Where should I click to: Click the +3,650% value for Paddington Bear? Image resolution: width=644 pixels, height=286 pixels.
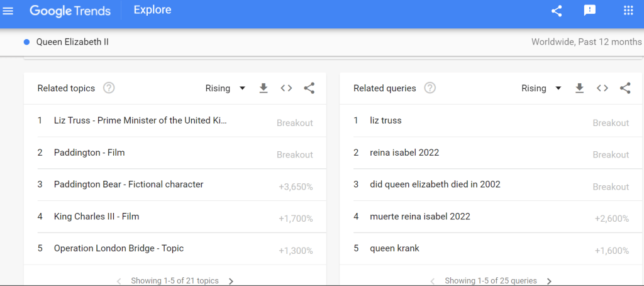coord(296,187)
